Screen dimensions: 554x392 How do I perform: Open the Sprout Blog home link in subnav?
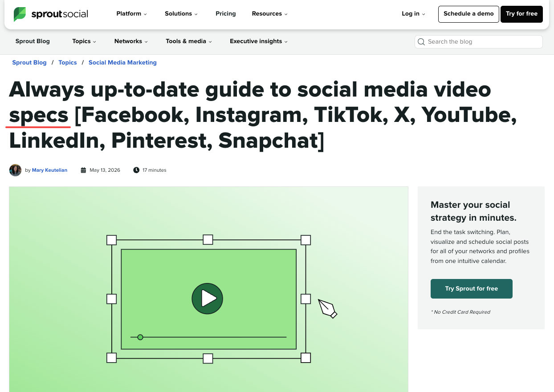pos(33,41)
